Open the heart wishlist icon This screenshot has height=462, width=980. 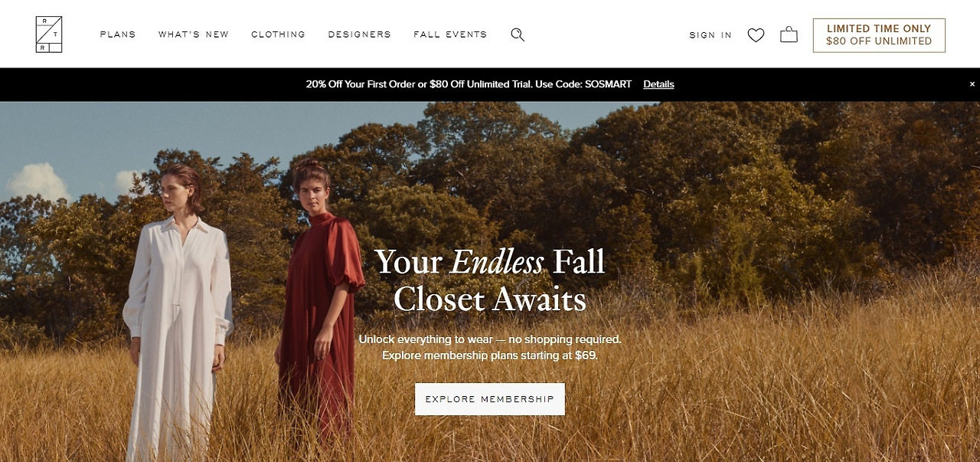756,35
